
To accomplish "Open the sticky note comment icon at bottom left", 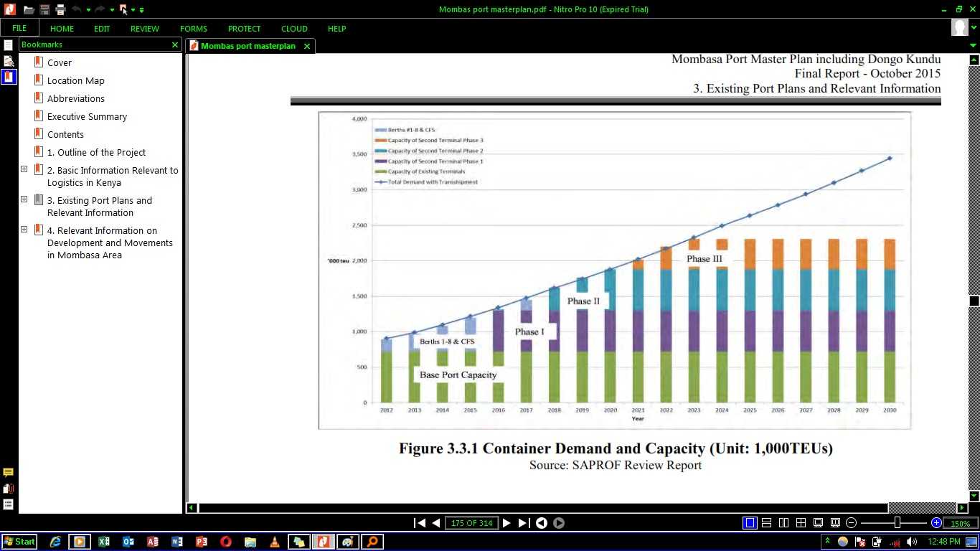I will click(8, 471).
